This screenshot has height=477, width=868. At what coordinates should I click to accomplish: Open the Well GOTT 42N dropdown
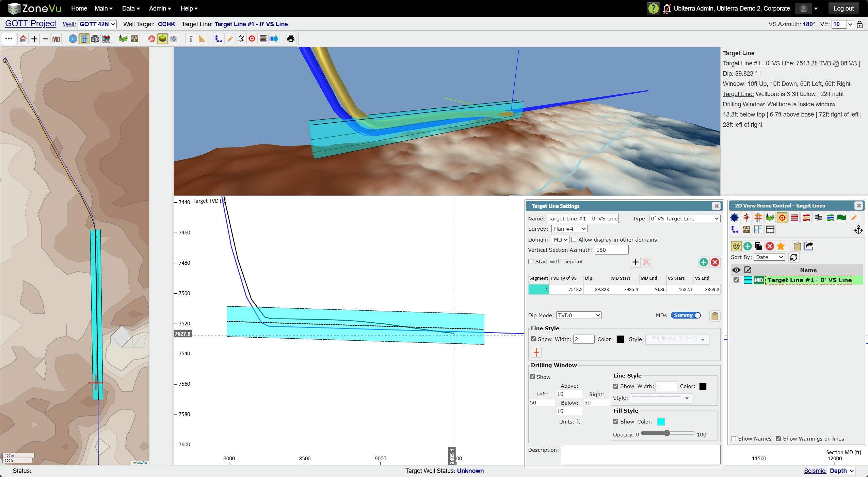click(x=97, y=24)
